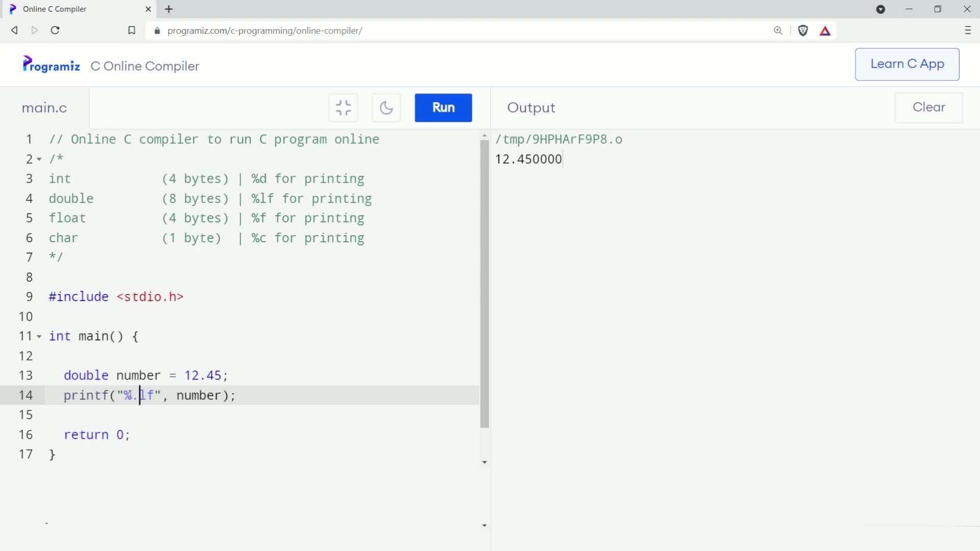
Task: Open Brave Shields lion icon
Action: (x=803, y=31)
